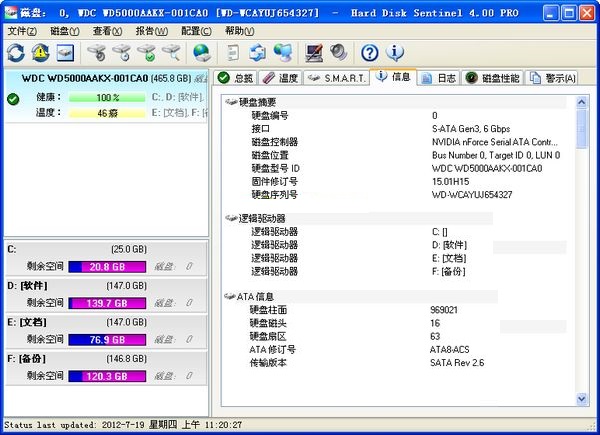Switch to the S.M.A.R.T. tab
Image resolution: width=600 pixels, height=435 pixels.
337,78
